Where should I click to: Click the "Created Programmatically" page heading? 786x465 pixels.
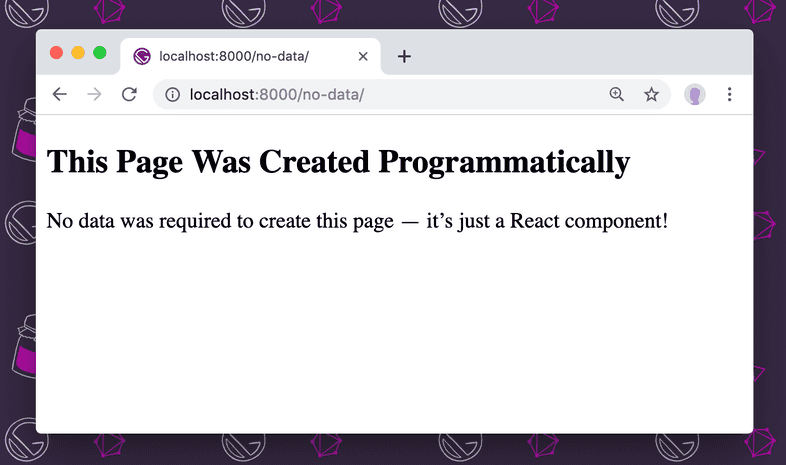tap(338, 162)
